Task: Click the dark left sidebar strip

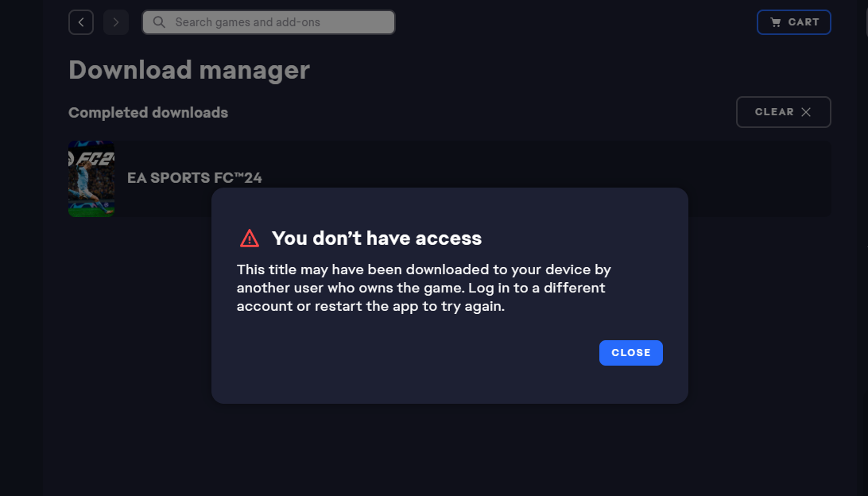Action: tap(21, 248)
